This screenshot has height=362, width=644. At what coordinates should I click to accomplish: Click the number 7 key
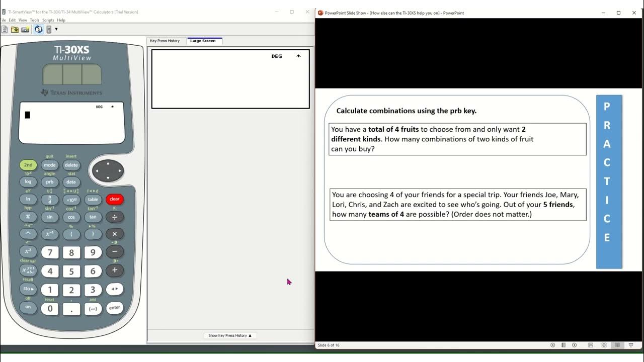point(50,253)
